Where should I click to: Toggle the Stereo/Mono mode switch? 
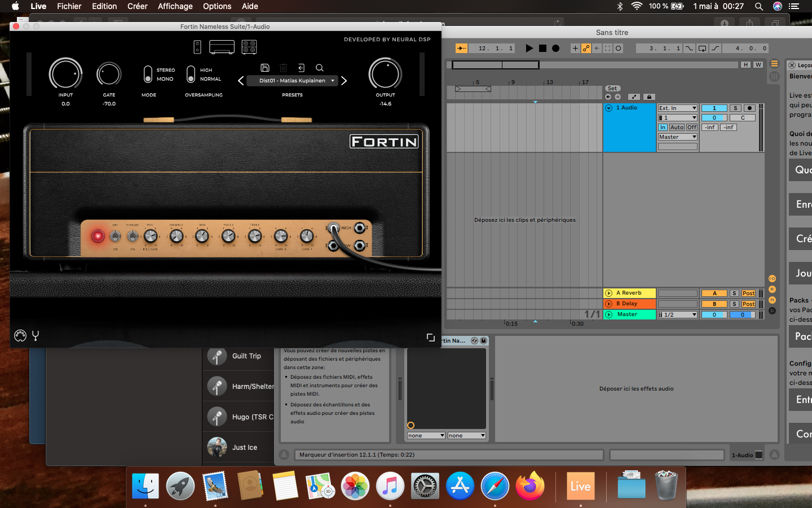[x=148, y=75]
